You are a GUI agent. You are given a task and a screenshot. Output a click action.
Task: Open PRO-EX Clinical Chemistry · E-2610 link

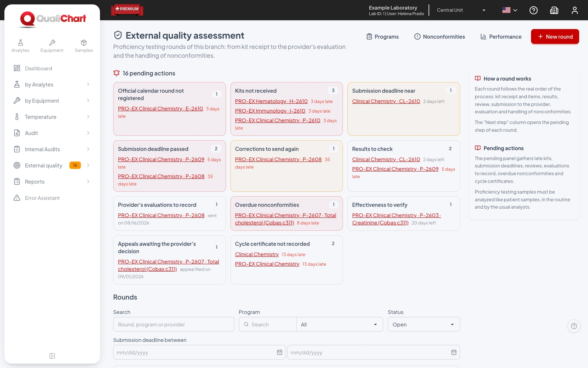pyautogui.click(x=161, y=109)
